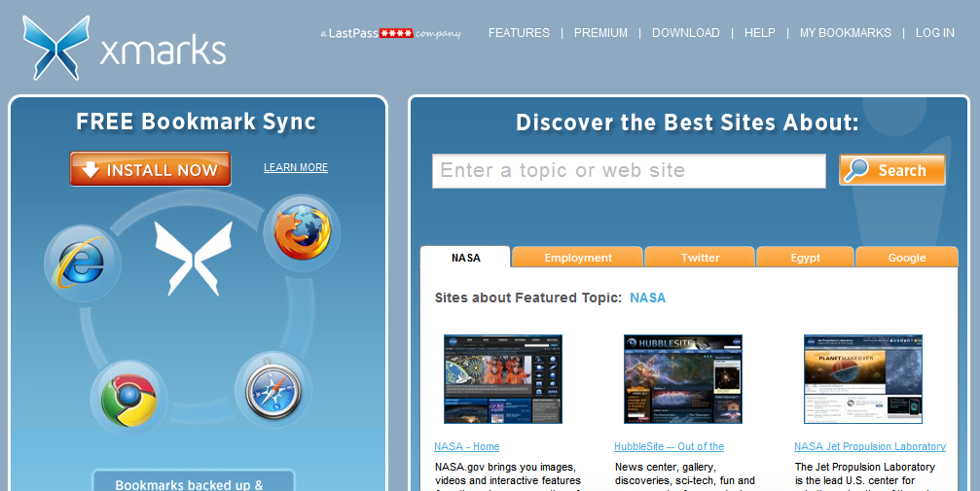Viewport: 980px width, 491px height.
Task: Click the orange Search button
Action: 891,170
